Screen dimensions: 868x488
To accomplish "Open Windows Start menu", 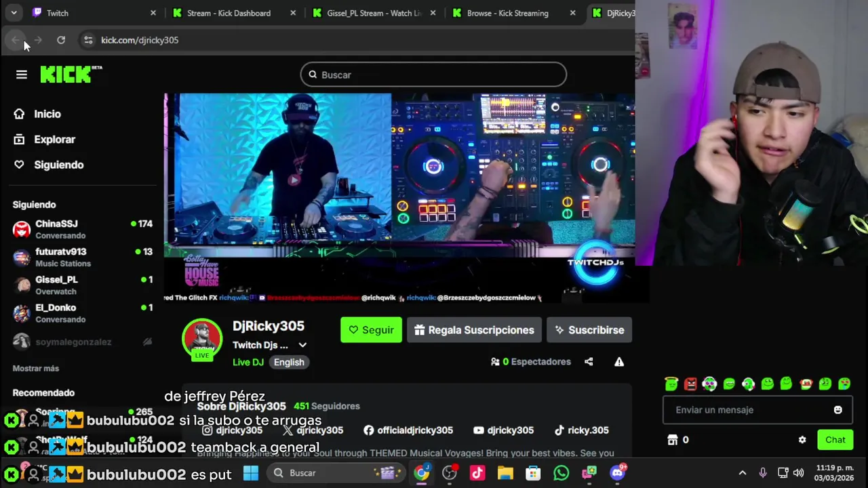I will click(251, 473).
